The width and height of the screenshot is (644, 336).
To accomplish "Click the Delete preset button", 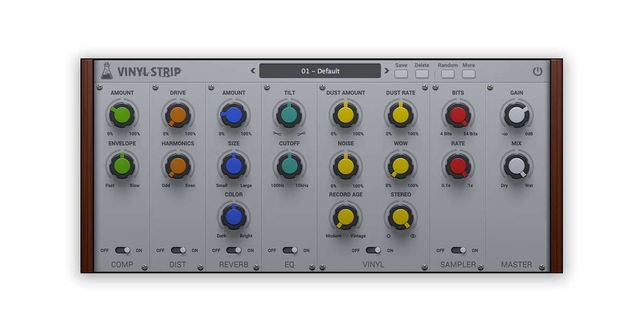I will [x=422, y=74].
